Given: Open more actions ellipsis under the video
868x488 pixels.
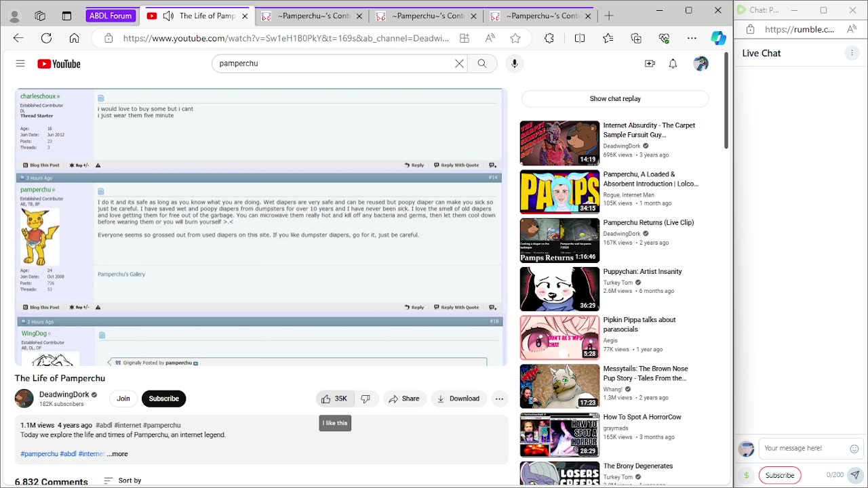Looking at the screenshot, I should coord(499,399).
